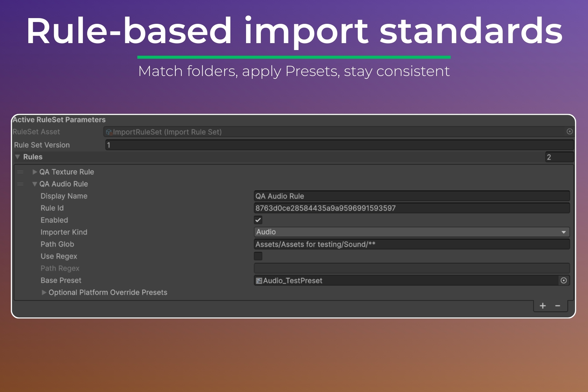Click the Rule Id text field
588x392 pixels.
coord(412,208)
